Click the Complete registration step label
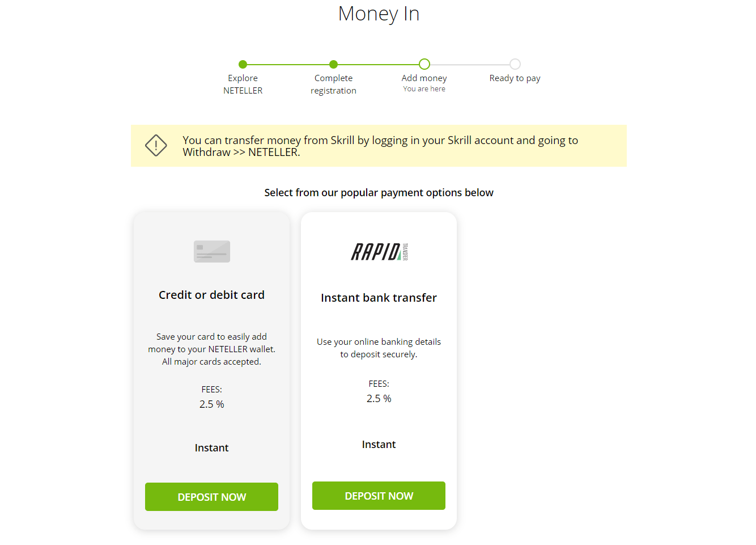This screenshot has width=756, height=545. (x=334, y=84)
